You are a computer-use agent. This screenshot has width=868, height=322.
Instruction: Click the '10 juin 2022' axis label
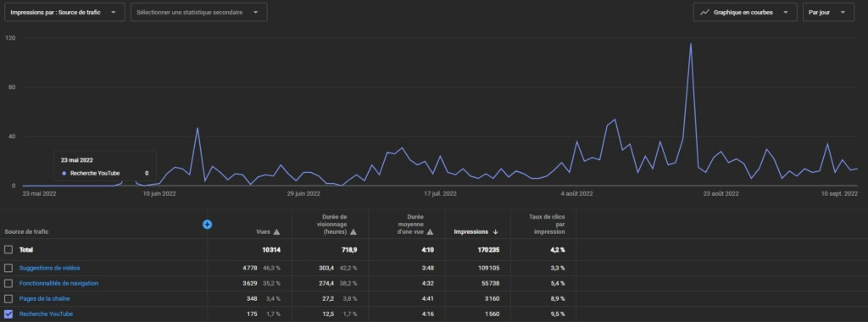click(x=159, y=194)
